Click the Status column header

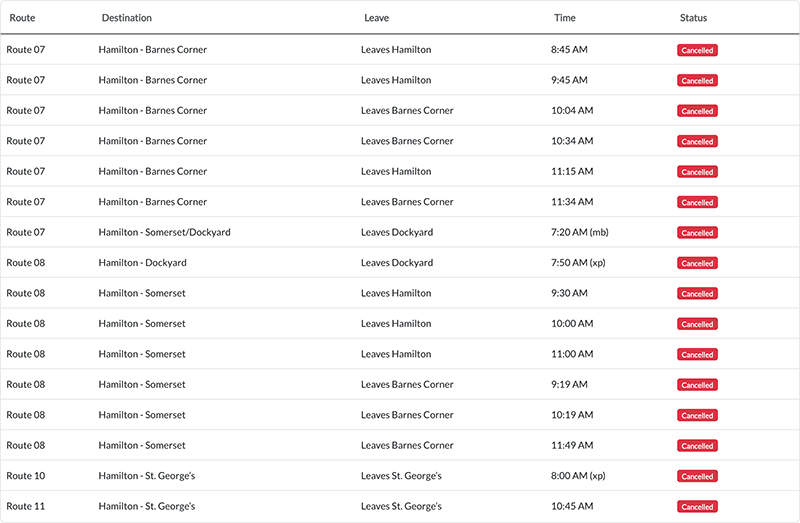[693, 18]
